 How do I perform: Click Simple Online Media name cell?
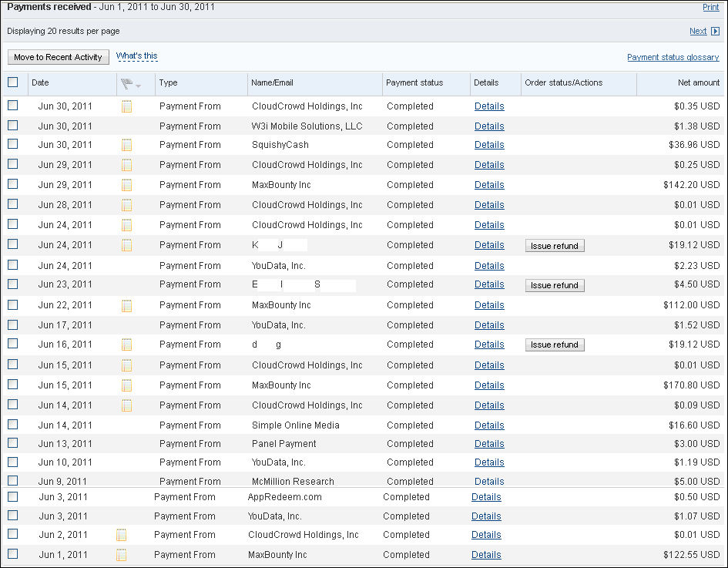coord(296,425)
